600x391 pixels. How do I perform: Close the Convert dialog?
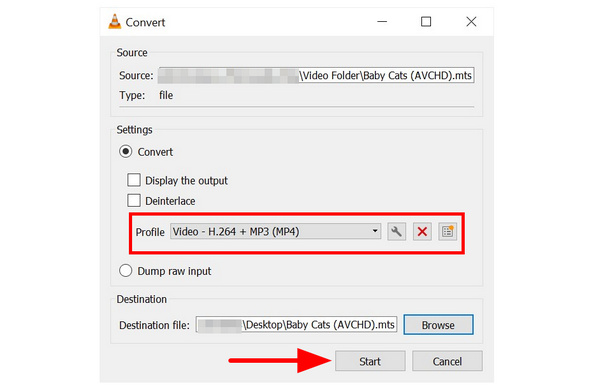coord(471,22)
